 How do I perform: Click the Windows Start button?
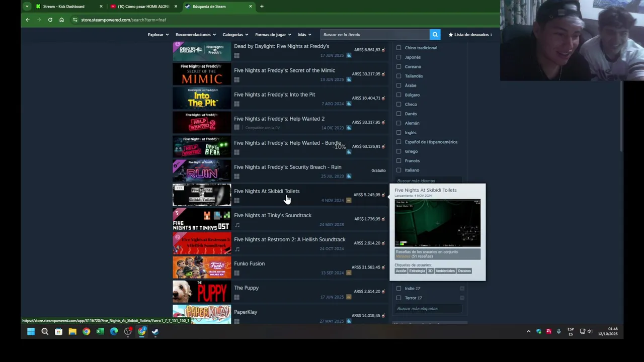[31, 331]
